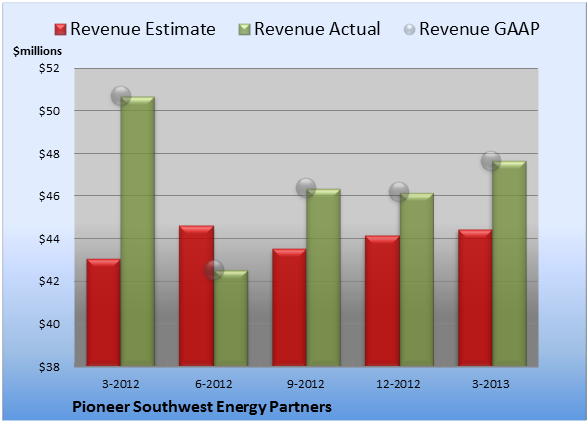Viewport: 588px width, 422px height.
Task: Click the 12-2012 x-axis label
Action: (x=398, y=384)
